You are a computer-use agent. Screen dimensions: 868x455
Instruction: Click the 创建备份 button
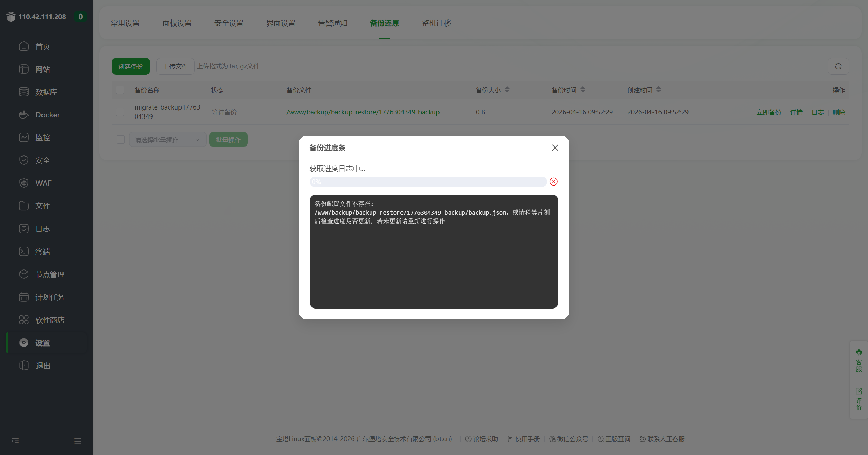point(131,66)
